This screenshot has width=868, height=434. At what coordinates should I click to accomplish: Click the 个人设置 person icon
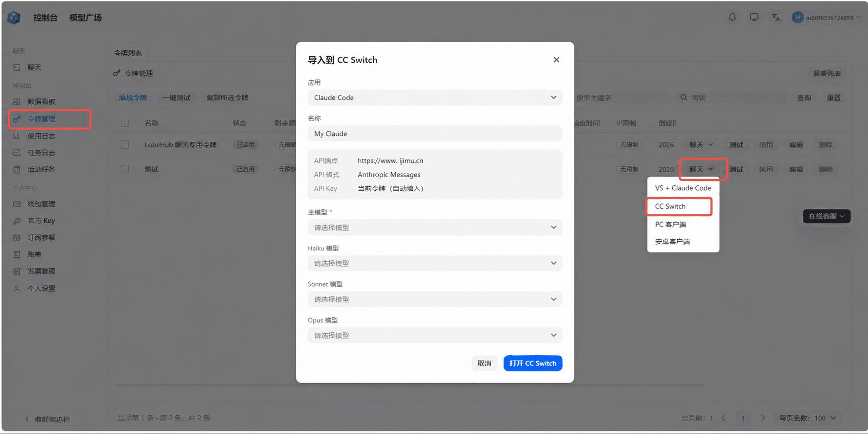click(17, 289)
